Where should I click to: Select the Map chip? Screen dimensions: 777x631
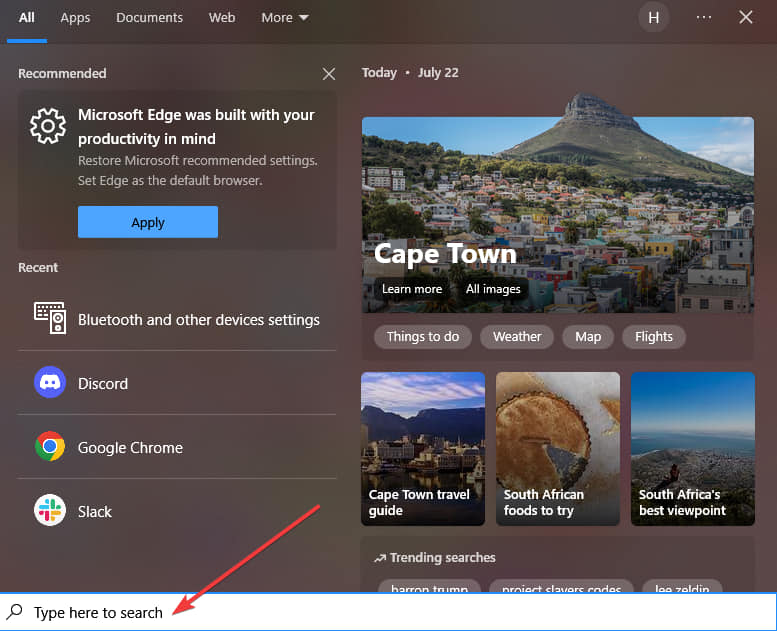coord(588,337)
